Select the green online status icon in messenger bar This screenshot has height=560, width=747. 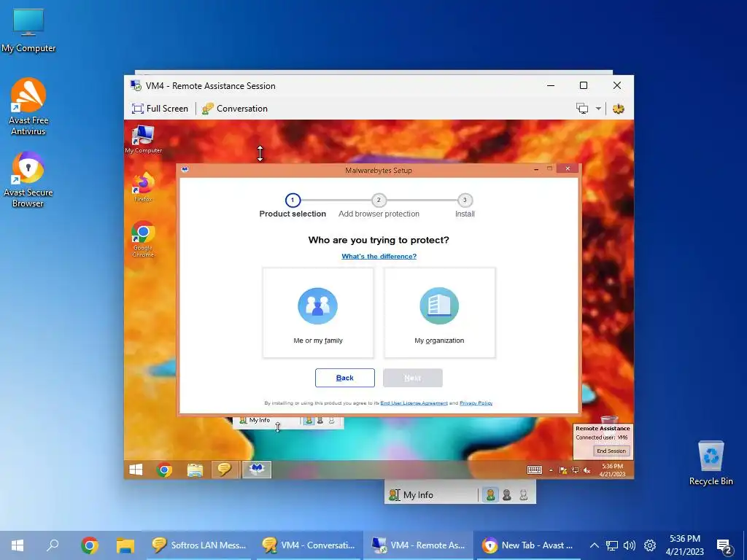[490, 495]
